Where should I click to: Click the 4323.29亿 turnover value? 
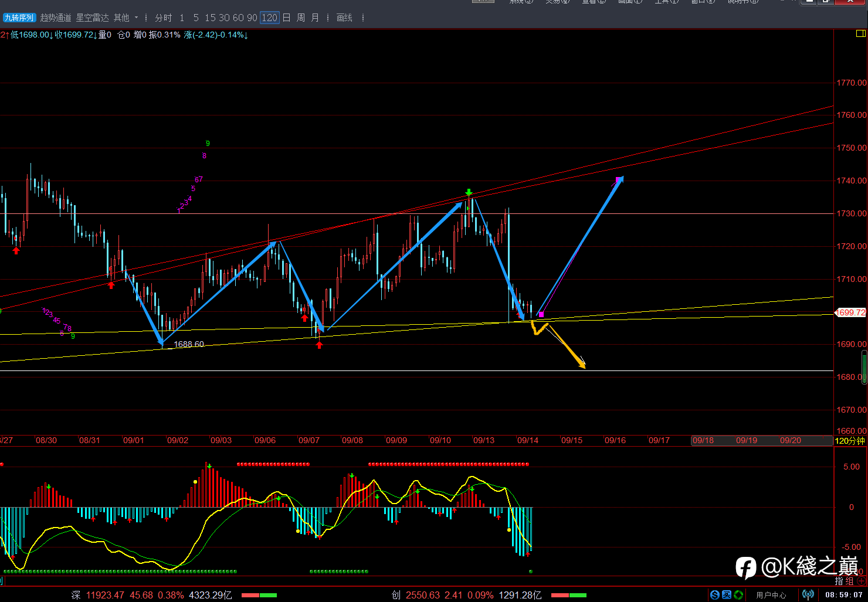point(210,595)
